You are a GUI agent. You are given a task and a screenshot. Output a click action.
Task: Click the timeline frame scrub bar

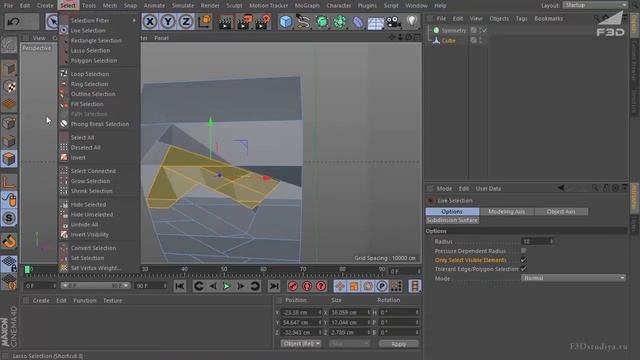[x=204, y=270]
